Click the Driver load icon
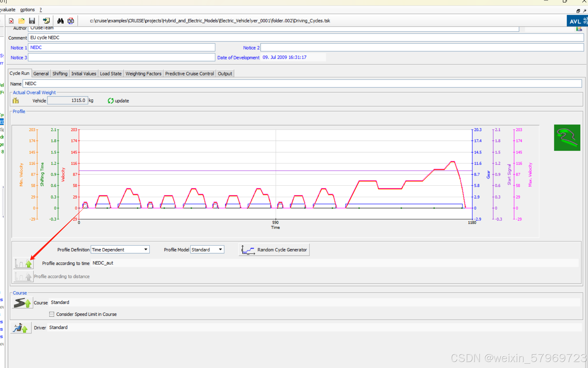Viewport: 588px width, 368px height. tap(21, 328)
